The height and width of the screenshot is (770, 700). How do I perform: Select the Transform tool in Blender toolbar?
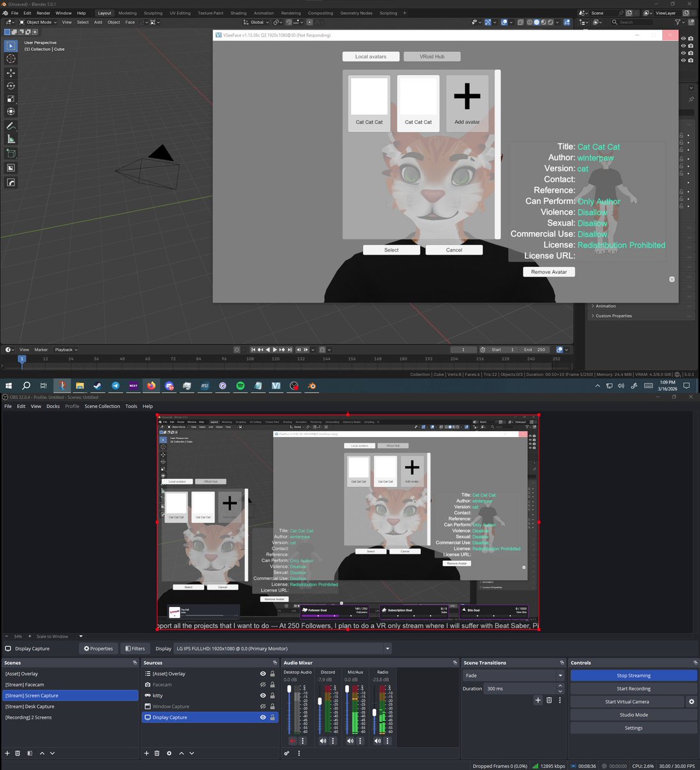pos(11,112)
